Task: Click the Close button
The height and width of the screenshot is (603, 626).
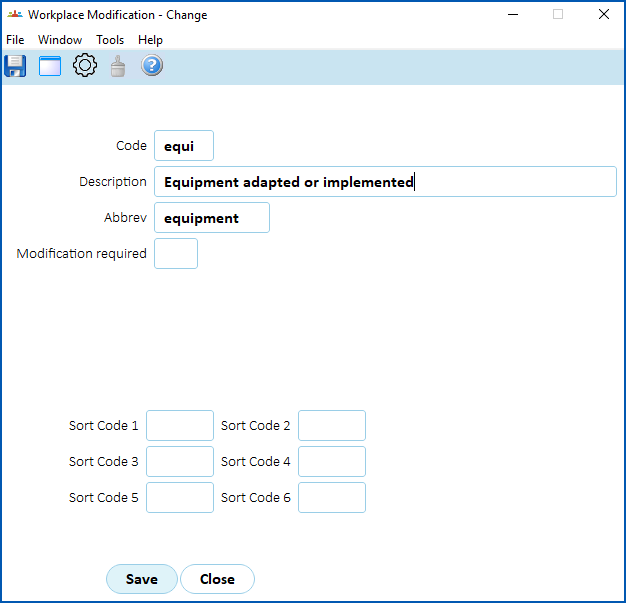Action: click(217, 579)
